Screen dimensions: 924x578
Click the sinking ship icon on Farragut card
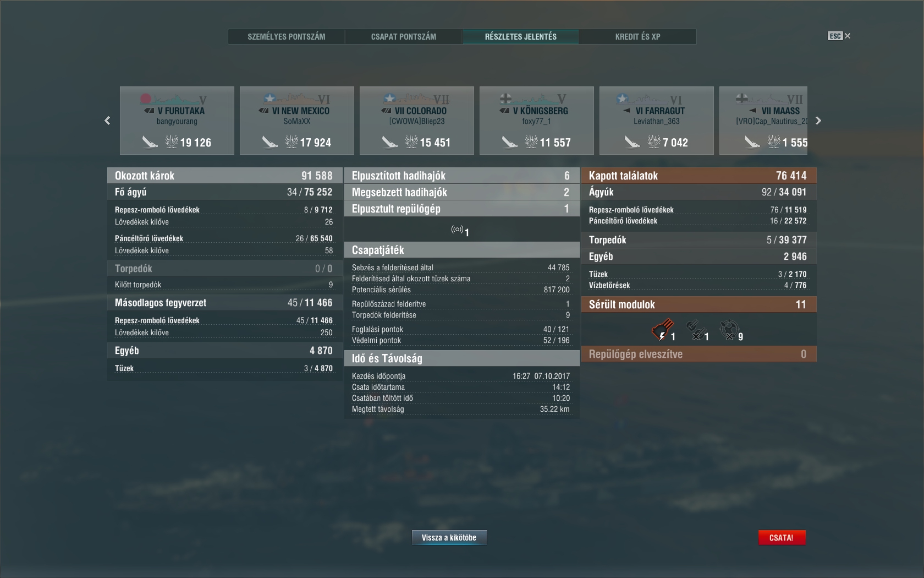[632, 143]
